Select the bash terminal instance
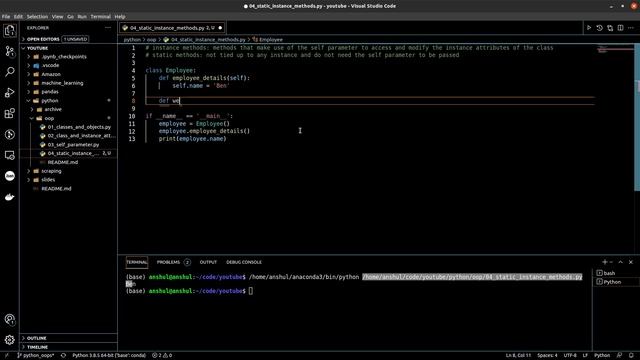This screenshot has width=640, height=360. pos(609,273)
